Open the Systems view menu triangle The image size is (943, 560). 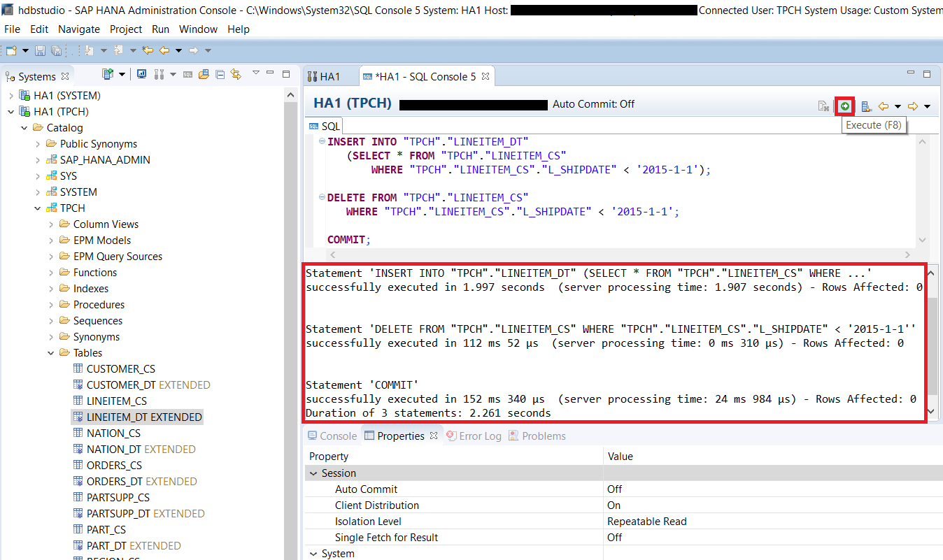point(256,73)
